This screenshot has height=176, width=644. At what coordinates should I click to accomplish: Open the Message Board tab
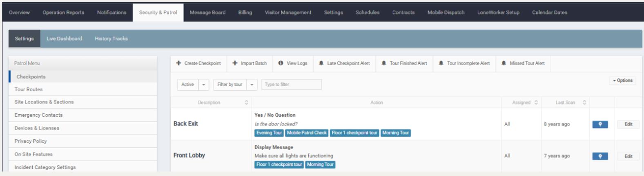click(x=207, y=13)
